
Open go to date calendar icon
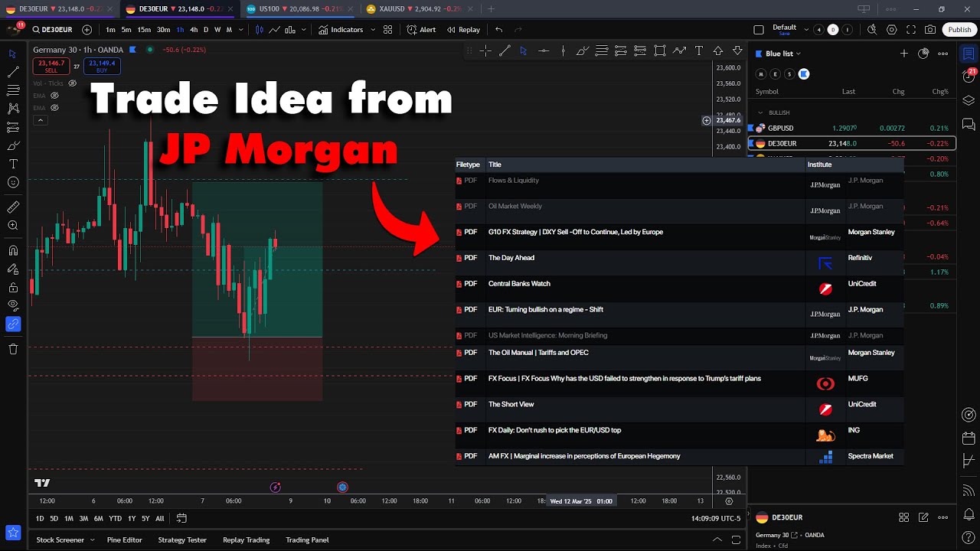pos(181,518)
